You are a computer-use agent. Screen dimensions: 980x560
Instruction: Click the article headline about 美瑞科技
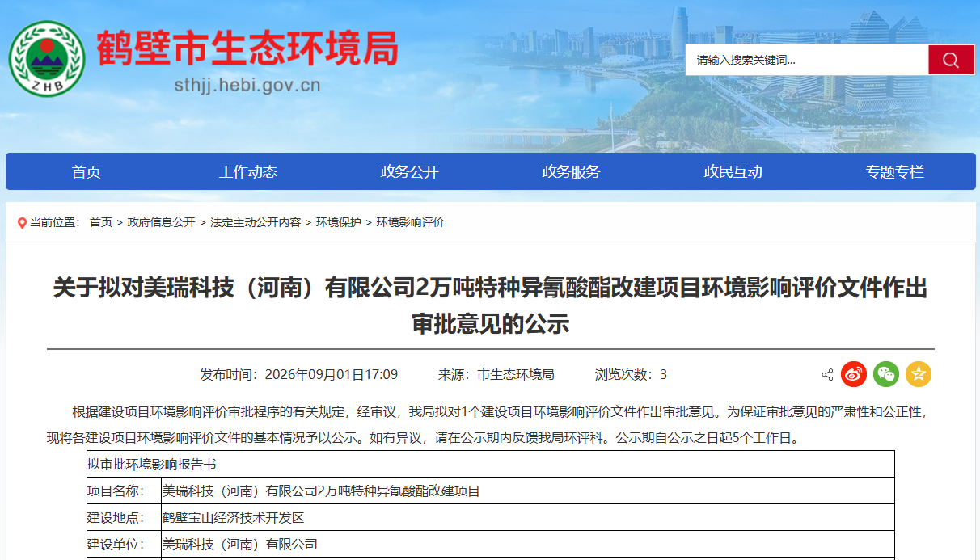[x=490, y=305]
